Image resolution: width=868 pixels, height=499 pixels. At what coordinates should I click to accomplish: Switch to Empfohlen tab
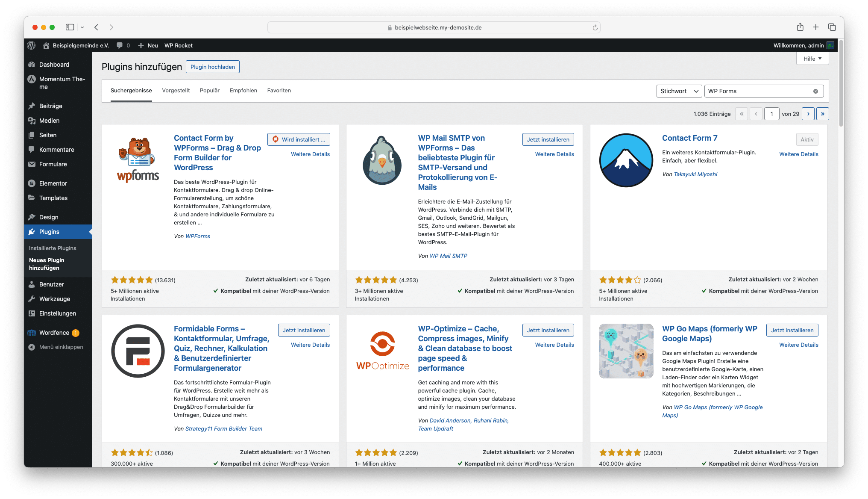pos(243,90)
